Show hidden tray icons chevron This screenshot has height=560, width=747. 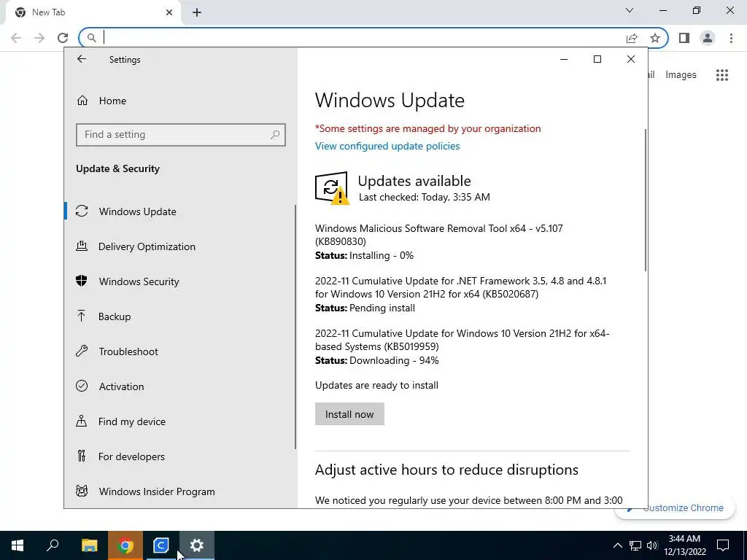(617, 545)
